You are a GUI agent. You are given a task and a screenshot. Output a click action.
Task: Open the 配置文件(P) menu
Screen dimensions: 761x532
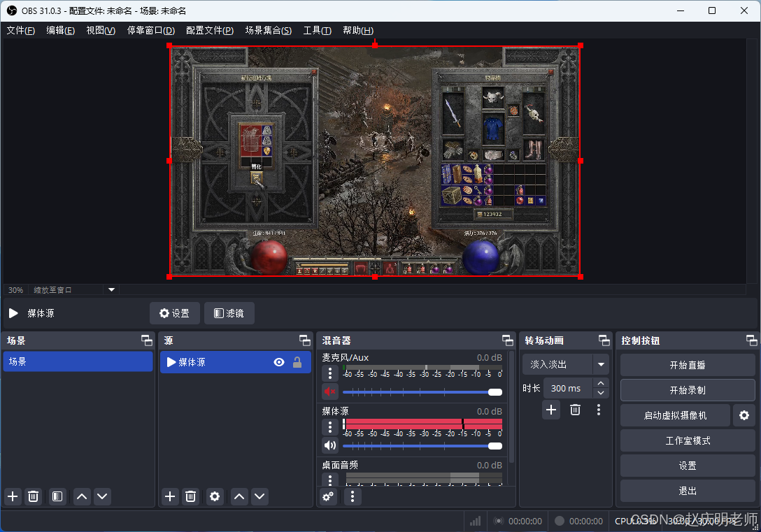(210, 31)
